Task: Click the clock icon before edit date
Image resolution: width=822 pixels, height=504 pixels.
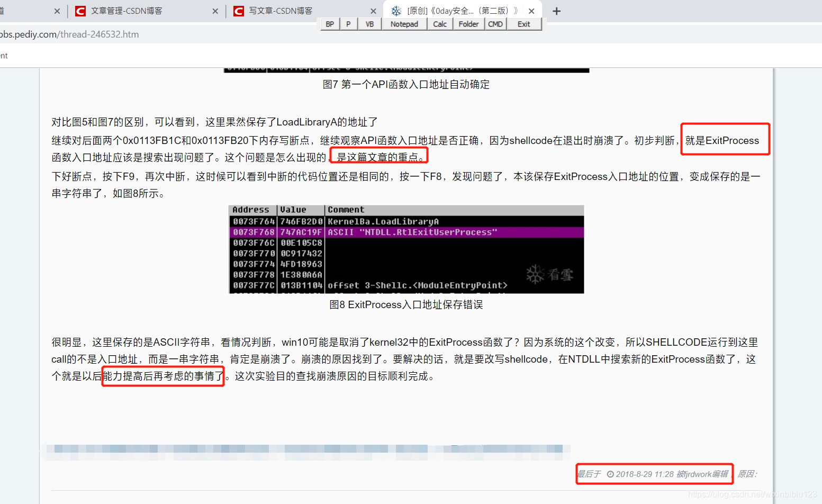Action: [610, 474]
